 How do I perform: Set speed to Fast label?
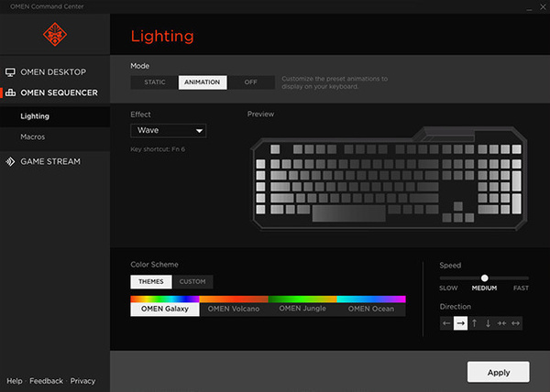pyautogui.click(x=521, y=289)
